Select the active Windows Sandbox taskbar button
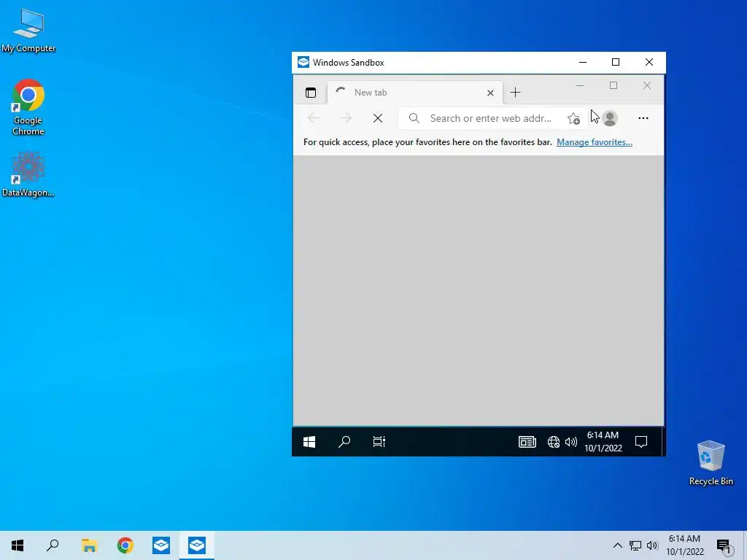Image resolution: width=747 pixels, height=560 pixels. point(197,545)
